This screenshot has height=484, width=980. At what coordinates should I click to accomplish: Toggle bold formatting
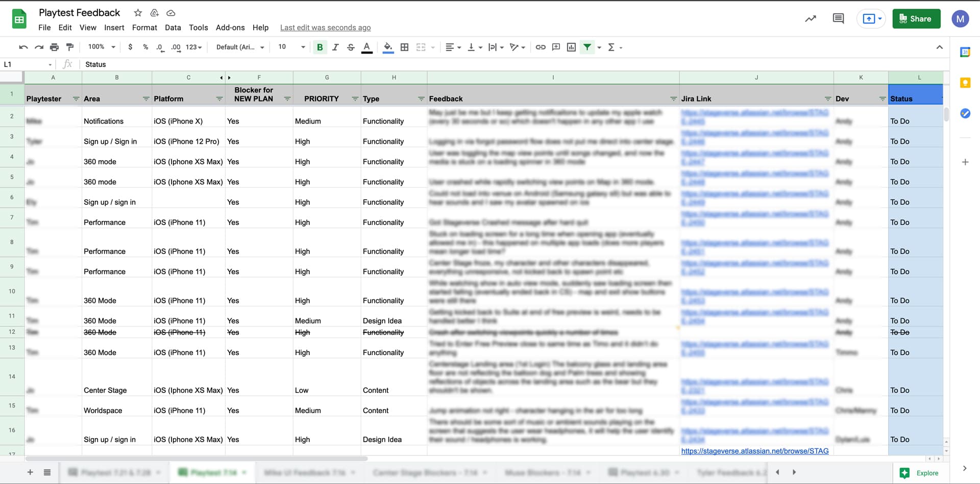pos(320,47)
